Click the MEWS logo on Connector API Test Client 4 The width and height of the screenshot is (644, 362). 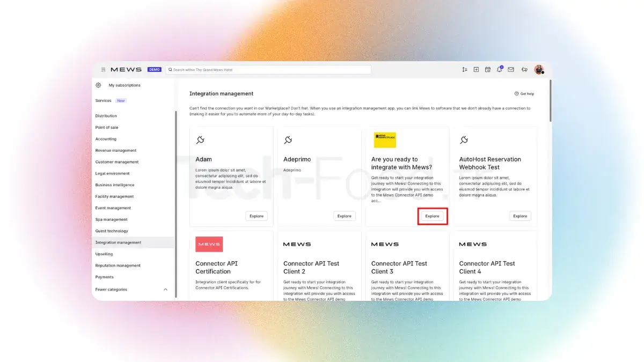473,244
